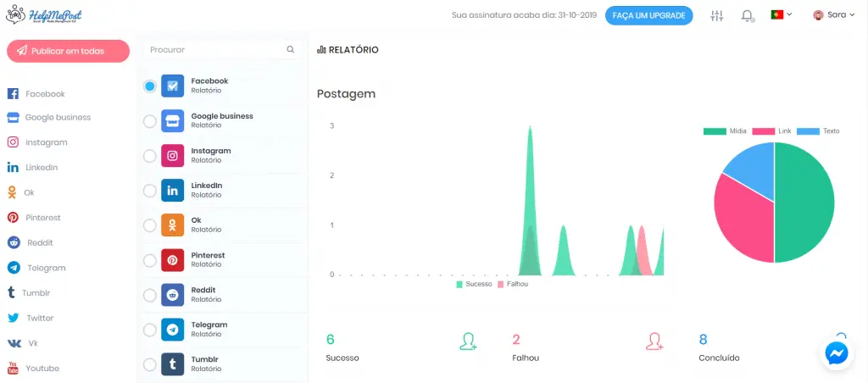This screenshot has width=868, height=383.
Task: Click the FAÇA UM UPGRADE button
Action: pyautogui.click(x=648, y=15)
